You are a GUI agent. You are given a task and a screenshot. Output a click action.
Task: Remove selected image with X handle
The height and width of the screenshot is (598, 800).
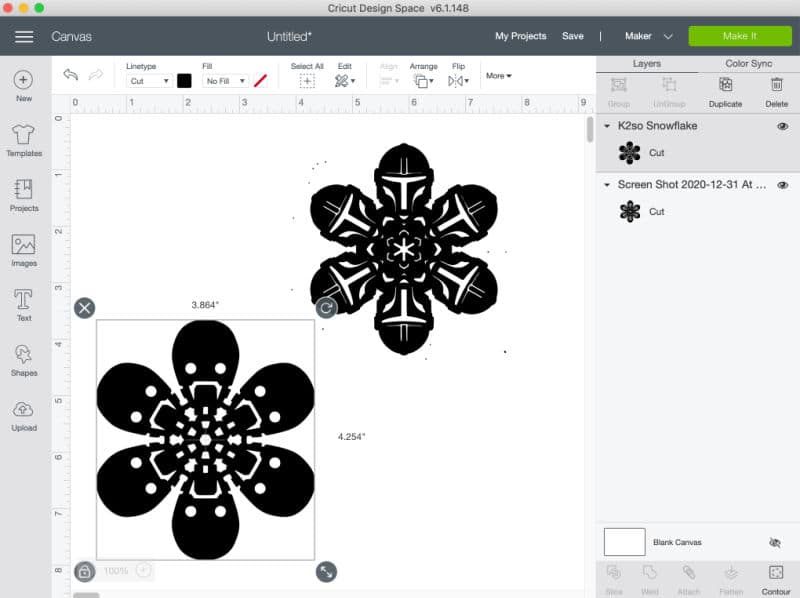coord(85,308)
